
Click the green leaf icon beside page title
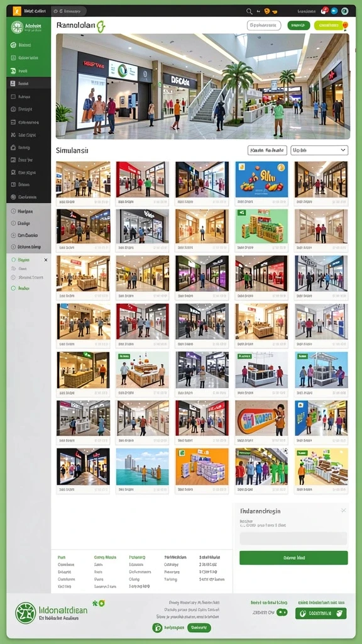tap(101, 26)
